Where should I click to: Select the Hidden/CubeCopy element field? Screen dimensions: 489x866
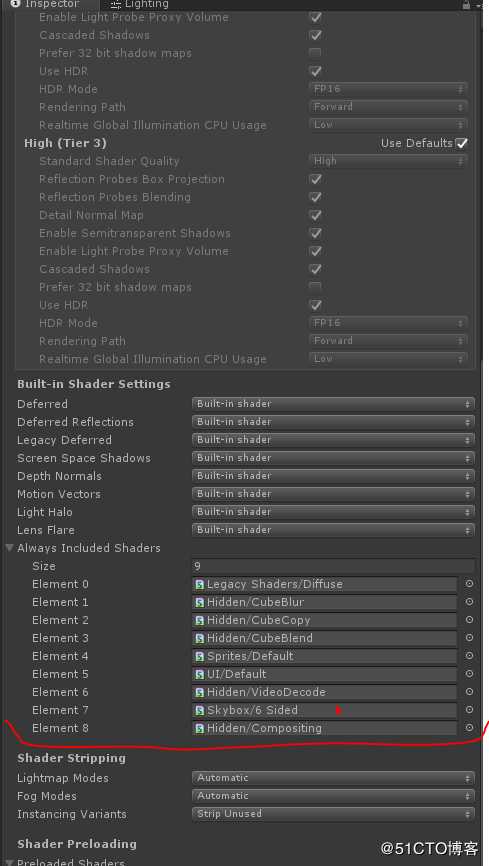(325, 620)
